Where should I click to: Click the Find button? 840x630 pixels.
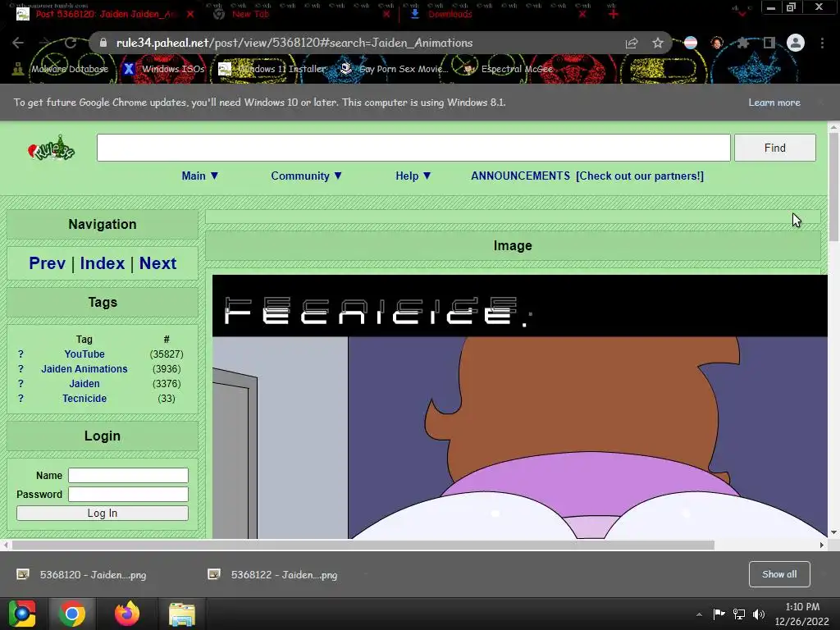tap(774, 148)
